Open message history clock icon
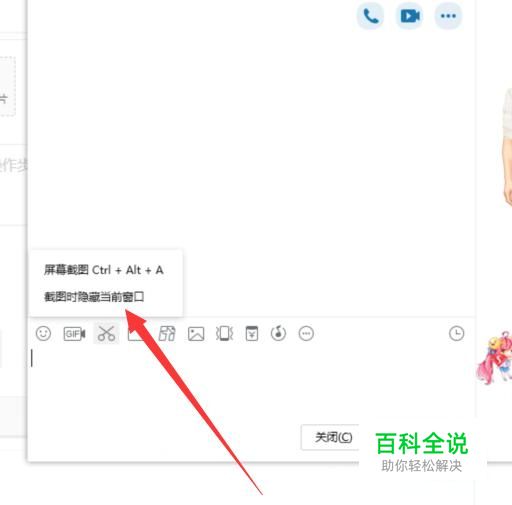 tap(456, 333)
